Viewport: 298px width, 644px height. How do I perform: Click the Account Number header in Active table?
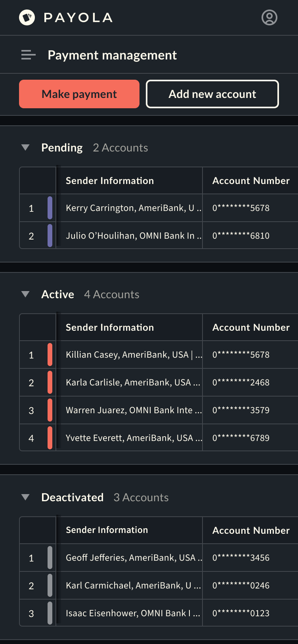coord(251,328)
